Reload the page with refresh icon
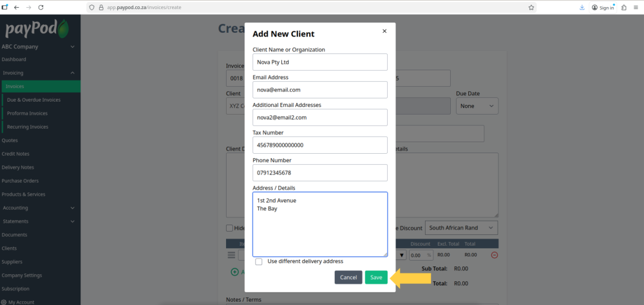 point(41,7)
